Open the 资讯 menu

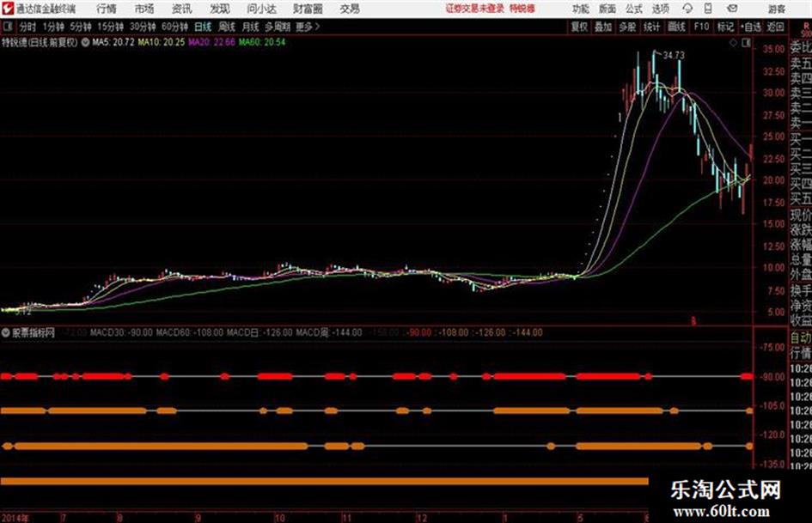pos(182,9)
